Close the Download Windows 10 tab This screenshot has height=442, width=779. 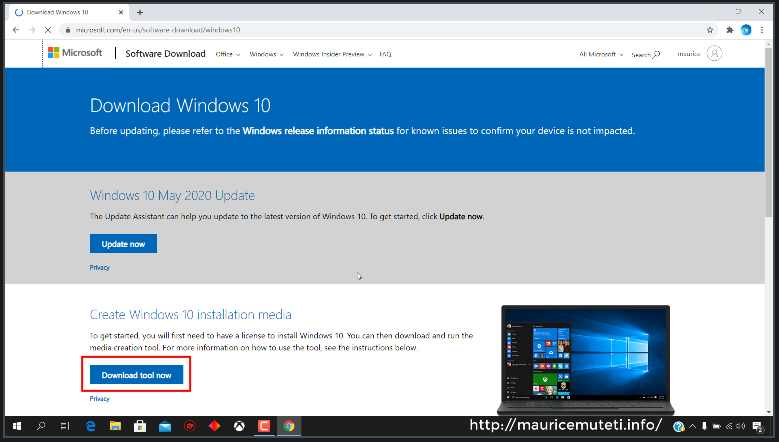[x=121, y=12]
